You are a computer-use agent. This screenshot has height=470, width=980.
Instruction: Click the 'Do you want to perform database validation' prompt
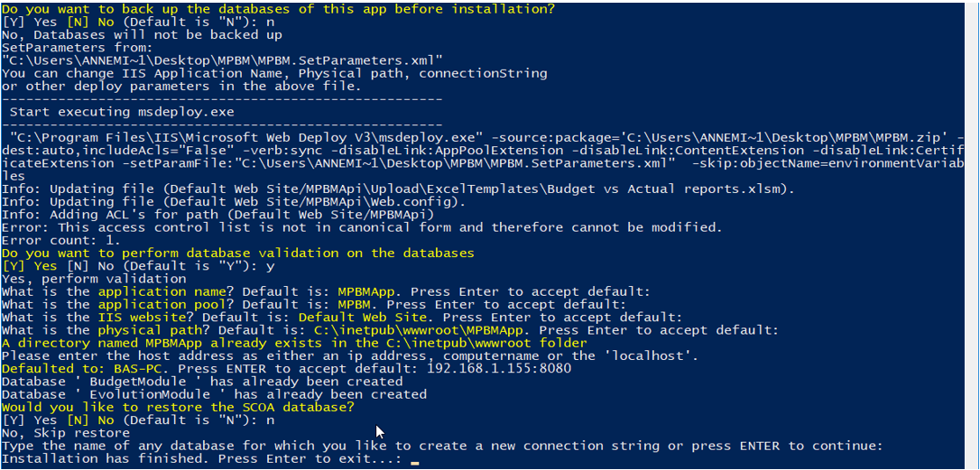237,253
